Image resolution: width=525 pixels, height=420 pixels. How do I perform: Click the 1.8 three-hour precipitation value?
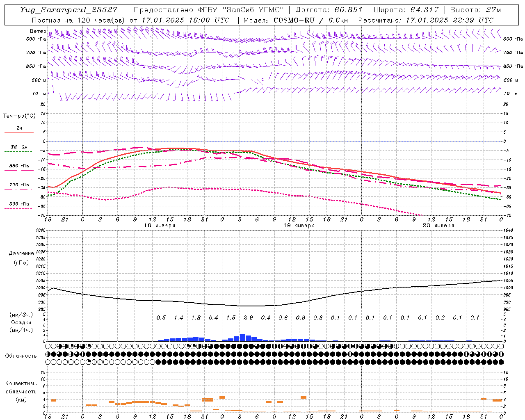pyautogui.click(x=196, y=318)
